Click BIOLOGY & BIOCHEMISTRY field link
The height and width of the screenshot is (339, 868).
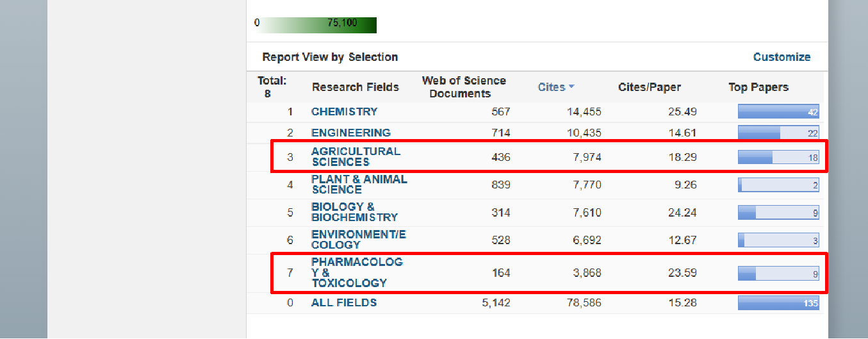click(x=354, y=212)
